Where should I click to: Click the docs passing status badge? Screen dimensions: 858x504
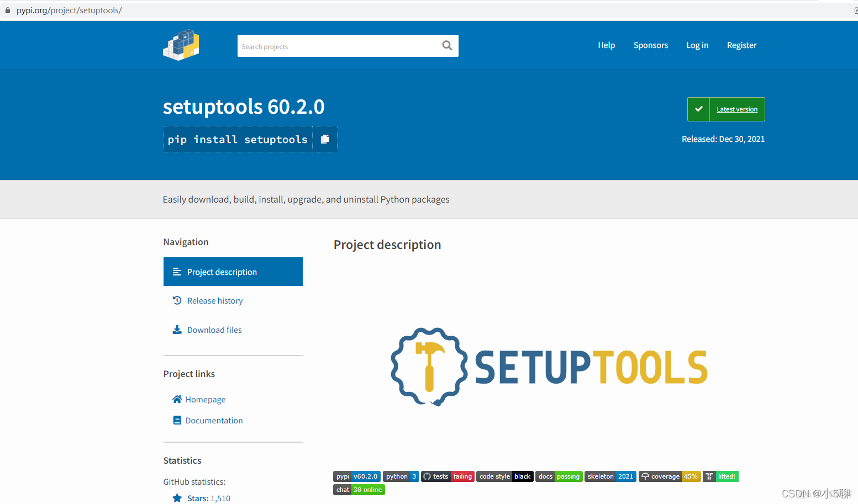559,476
